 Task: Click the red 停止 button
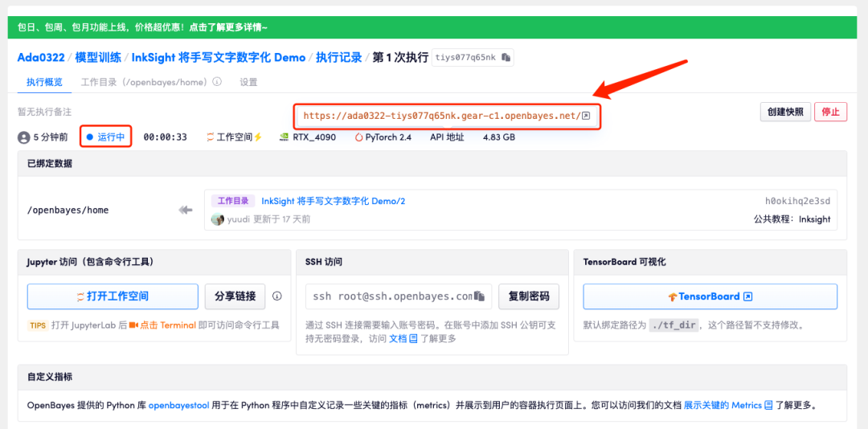pyautogui.click(x=830, y=112)
